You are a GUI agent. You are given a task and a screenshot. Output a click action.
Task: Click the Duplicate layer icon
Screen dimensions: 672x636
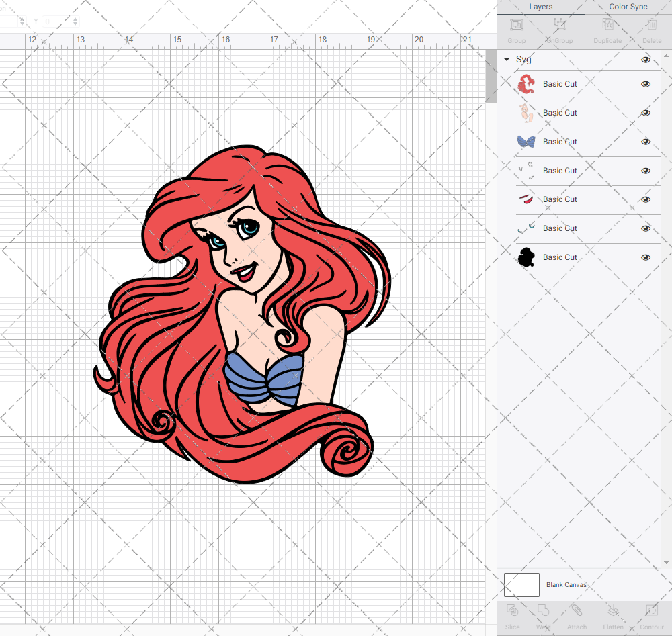[607, 25]
